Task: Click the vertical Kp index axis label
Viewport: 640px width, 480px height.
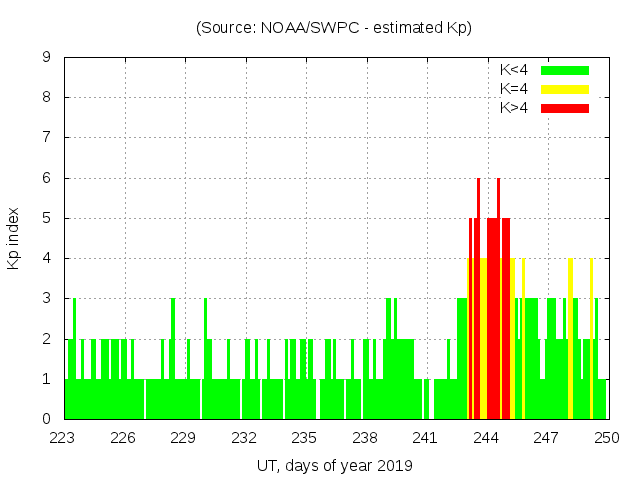Action: (x=14, y=238)
